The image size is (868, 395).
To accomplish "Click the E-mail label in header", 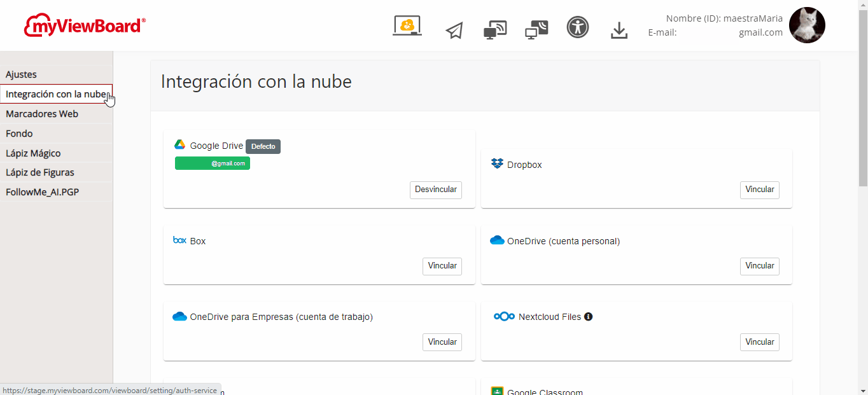I will (662, 32).
